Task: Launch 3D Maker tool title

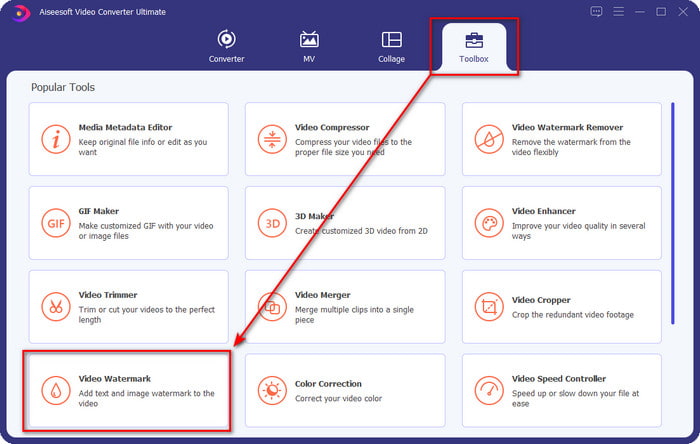Action: point(314,216)
